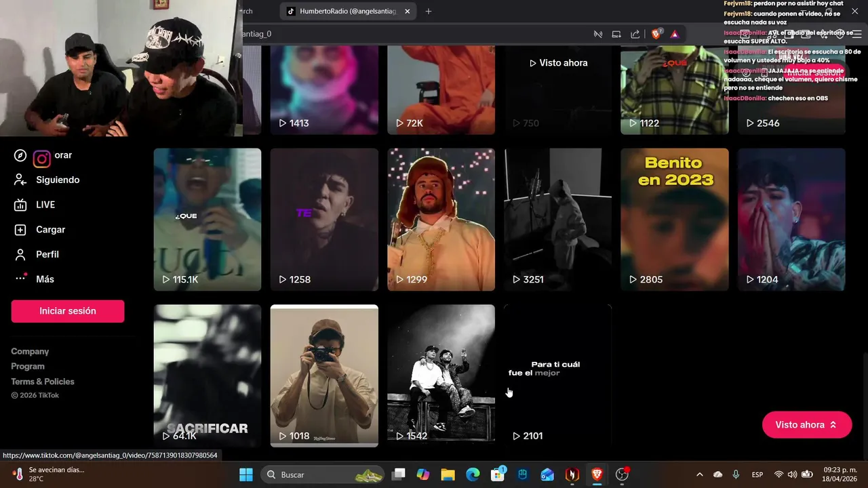Open the video with 1258 views

(x=324, y=220)
